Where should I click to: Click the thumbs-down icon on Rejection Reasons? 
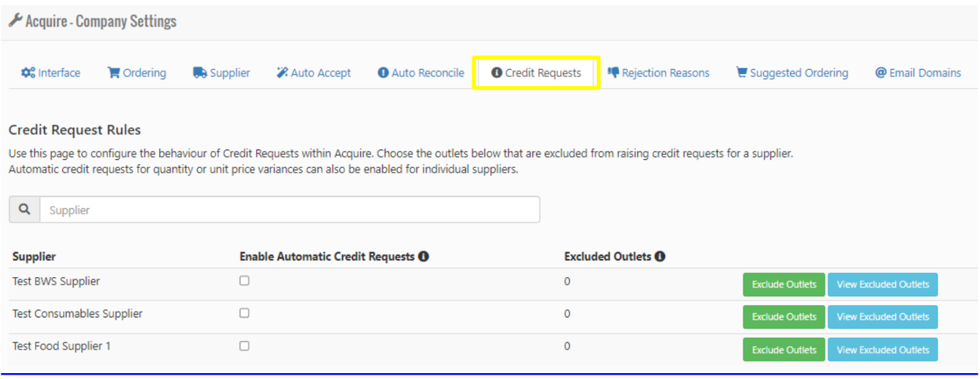[613, 73]
